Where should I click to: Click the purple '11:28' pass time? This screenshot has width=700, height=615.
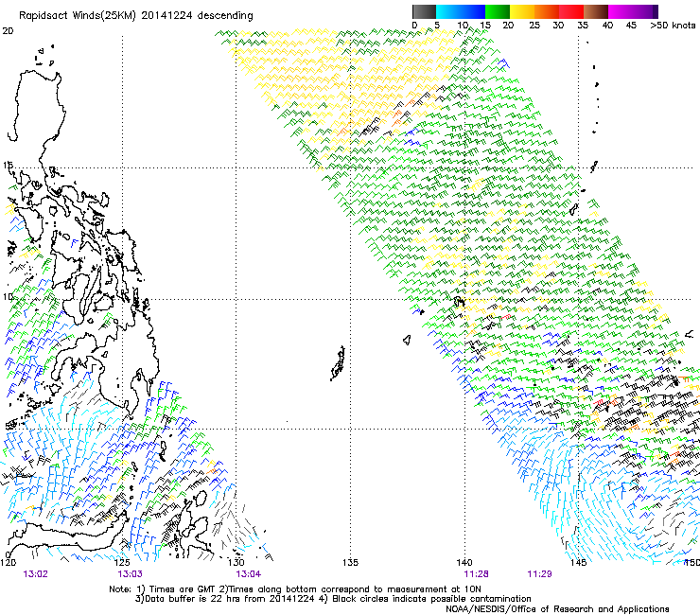pyautogui.click(x=476, y=574)
